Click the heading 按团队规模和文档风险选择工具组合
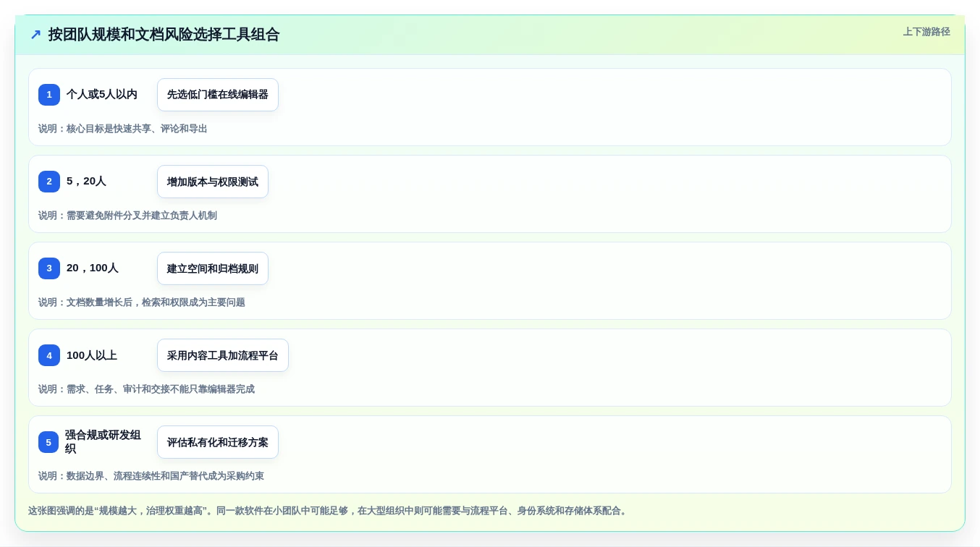980x547 pixels. click(x=164, y=35)
